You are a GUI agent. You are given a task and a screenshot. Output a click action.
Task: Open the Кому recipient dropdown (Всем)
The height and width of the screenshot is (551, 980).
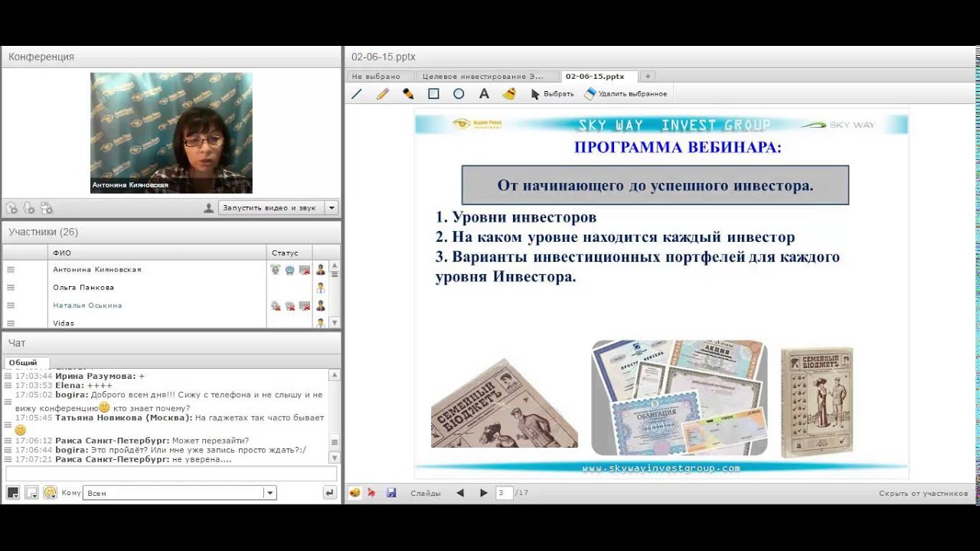click(x=179, y=493)
